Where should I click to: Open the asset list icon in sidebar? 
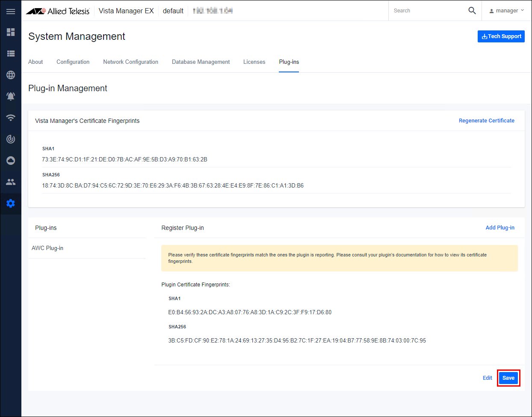tap(11, 54)
